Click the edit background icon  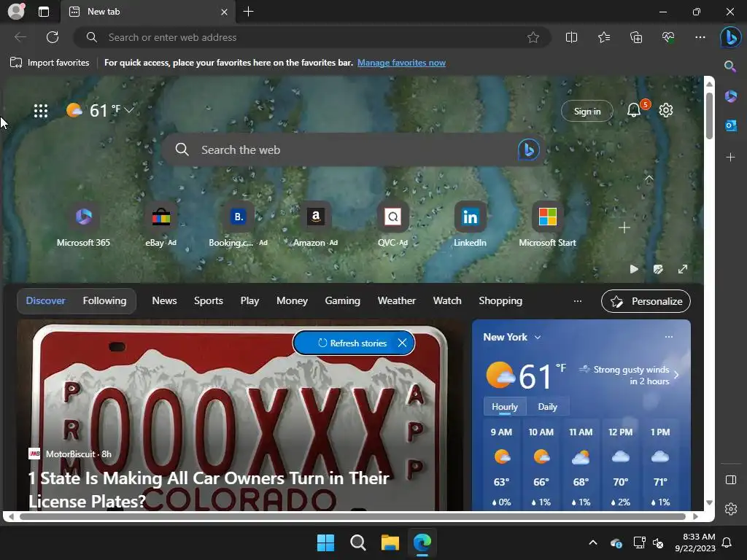(659, 269)
